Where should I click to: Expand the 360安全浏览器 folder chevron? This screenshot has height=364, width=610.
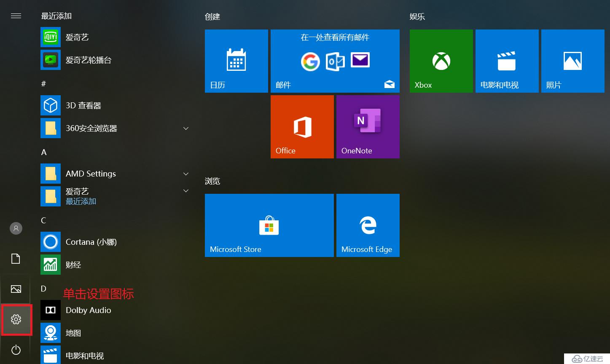pos(186,128)
